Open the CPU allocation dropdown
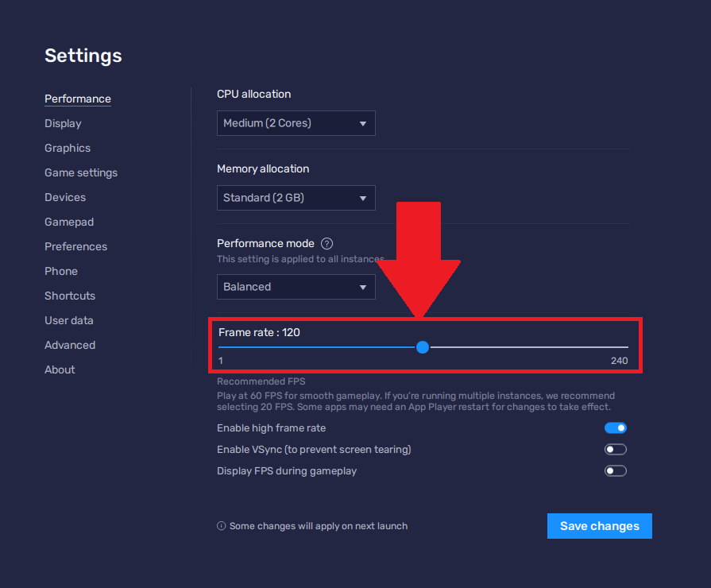The height and width of the screenshot is (588, 711). point(296,123)
